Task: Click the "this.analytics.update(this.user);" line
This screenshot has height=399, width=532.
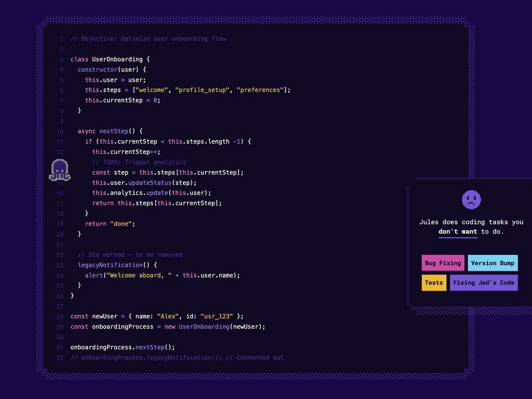Action: click(152, 193)
